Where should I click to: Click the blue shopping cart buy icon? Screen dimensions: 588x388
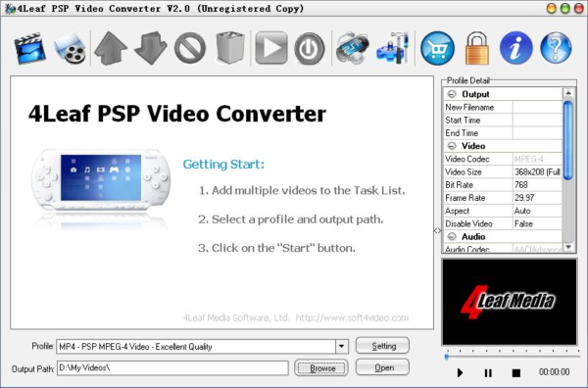pos(437,48)
